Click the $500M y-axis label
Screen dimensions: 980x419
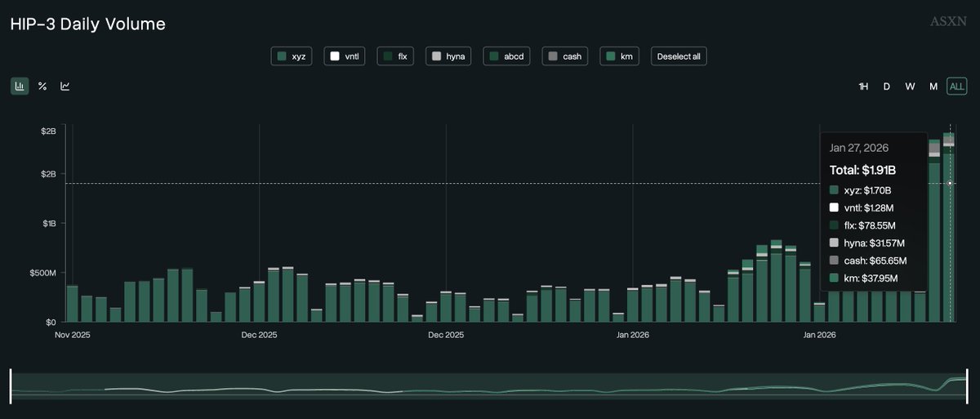43,273
